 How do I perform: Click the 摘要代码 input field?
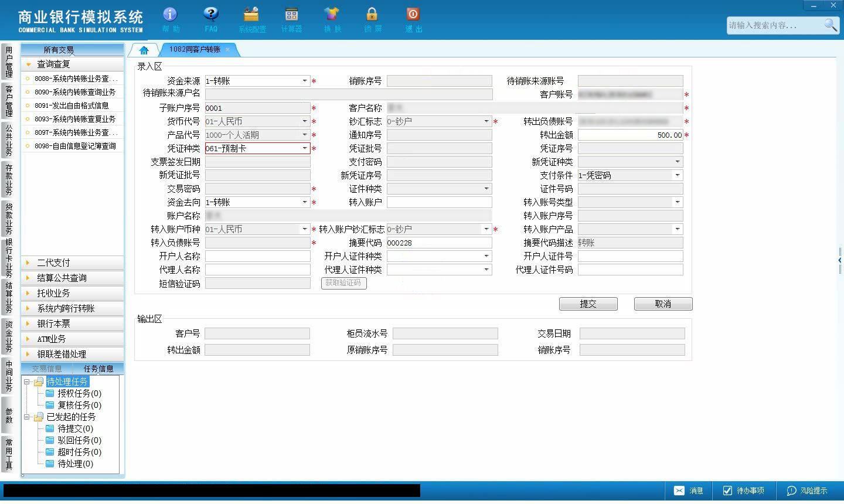[439, 243]
